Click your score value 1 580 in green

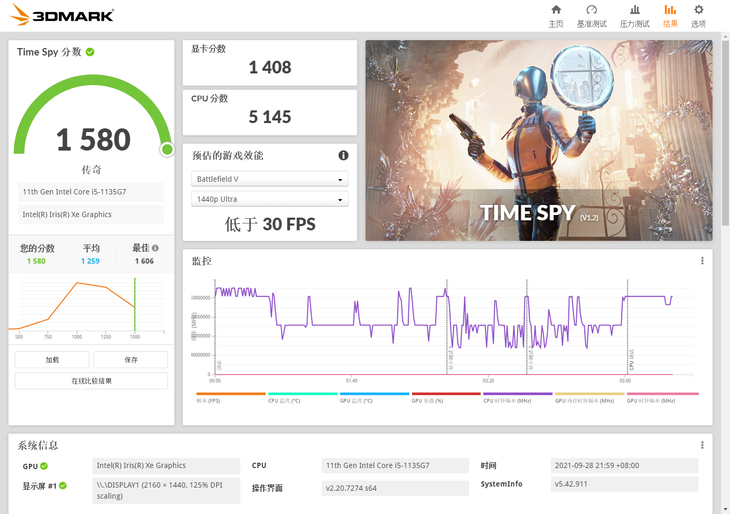(36, 261)
